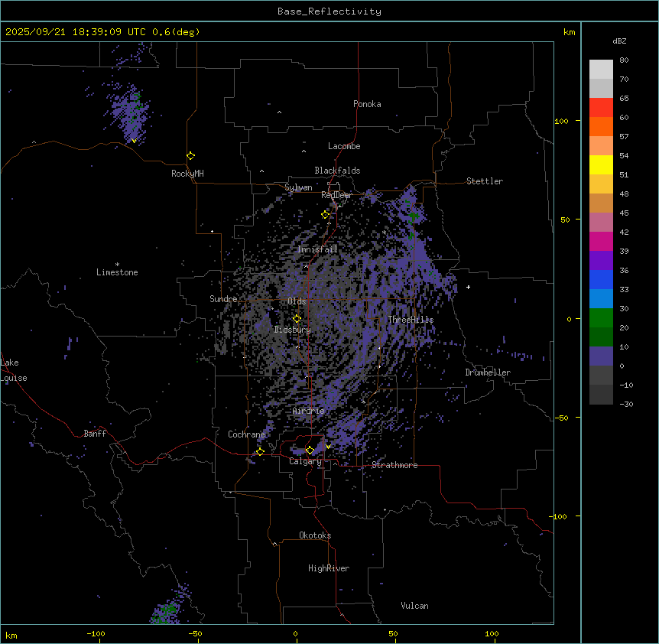This screenshot has width=659, height=644.
Task: Select the yellow diamond marker below Cochrane
Action: click(260, 451)
